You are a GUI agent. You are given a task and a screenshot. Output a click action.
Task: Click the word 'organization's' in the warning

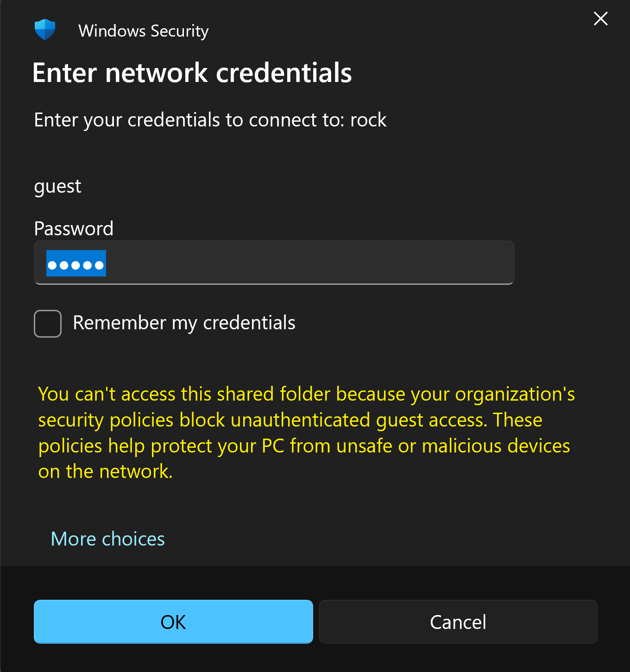[x=515, y=394]
